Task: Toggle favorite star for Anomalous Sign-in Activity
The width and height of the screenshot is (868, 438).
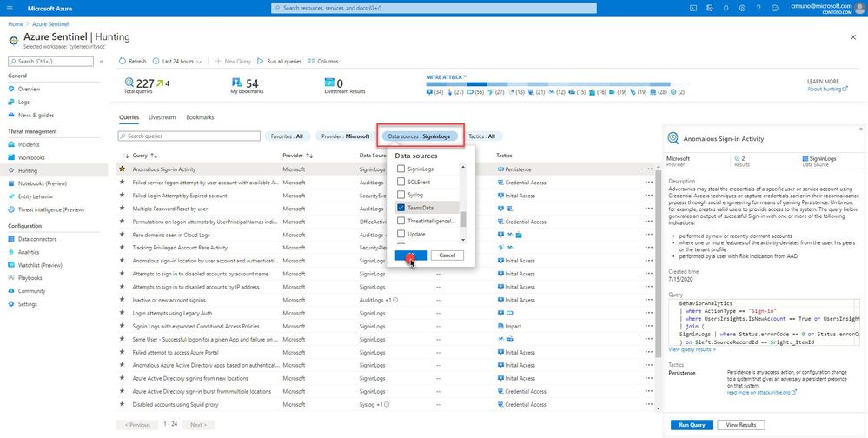Action: (122, 169)
